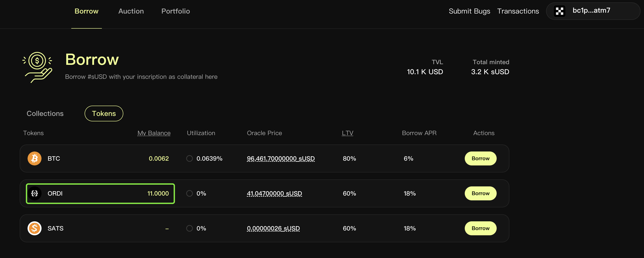Select the Tokens tab
The height and width of the screenshot is (258, 644).
[104, 114]
